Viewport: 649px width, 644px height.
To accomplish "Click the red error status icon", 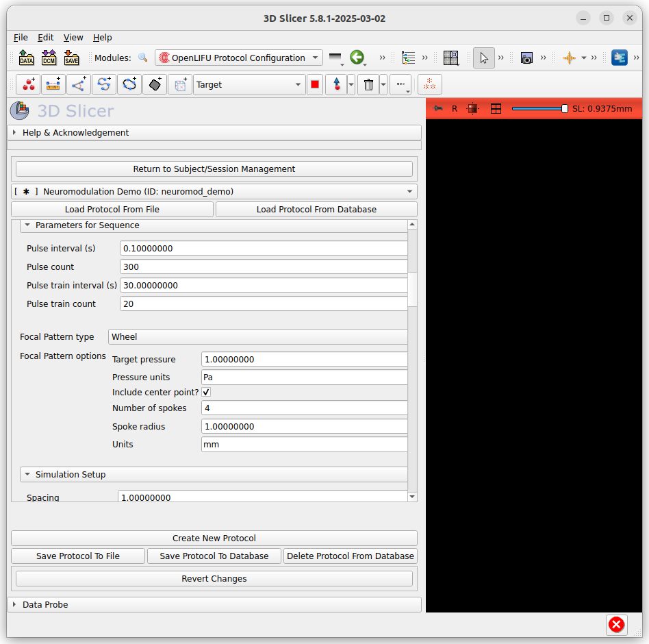I will pos(616,624).
